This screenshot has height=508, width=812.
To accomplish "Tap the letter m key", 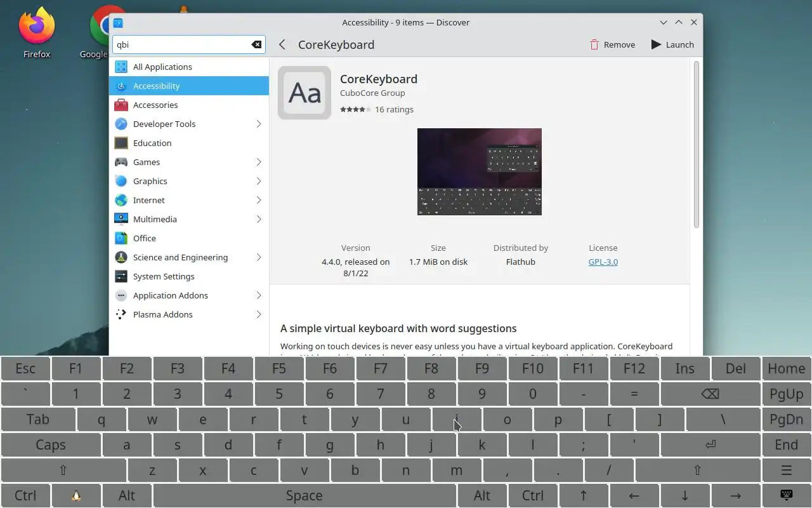I will 457,471.
